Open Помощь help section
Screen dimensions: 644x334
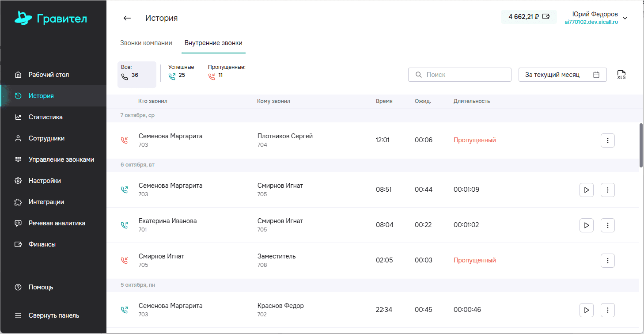coord(53,287)
